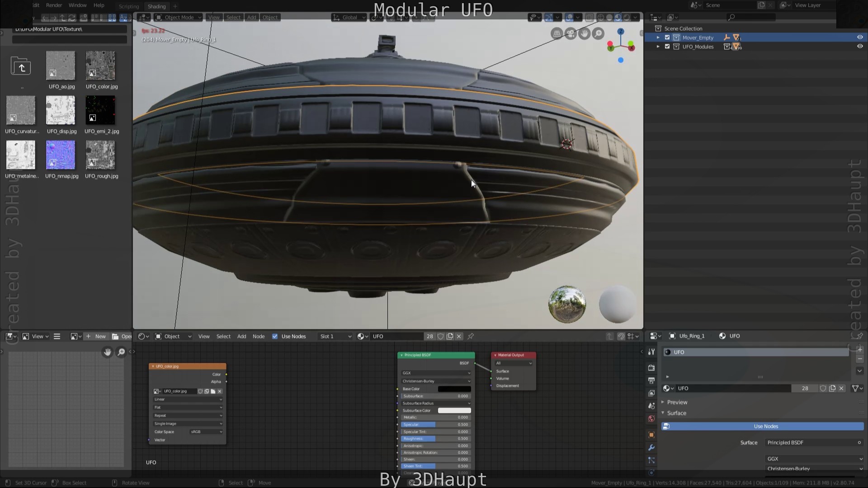Hide the UFO_Modules collection with its eye toggle
The width and height of the screenshot is (868, 488).
click(x=860, y=46)
